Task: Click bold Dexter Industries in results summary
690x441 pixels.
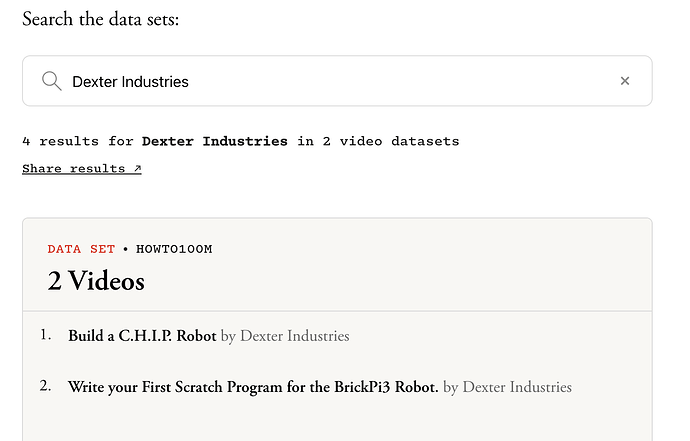Action: [215, 141]
